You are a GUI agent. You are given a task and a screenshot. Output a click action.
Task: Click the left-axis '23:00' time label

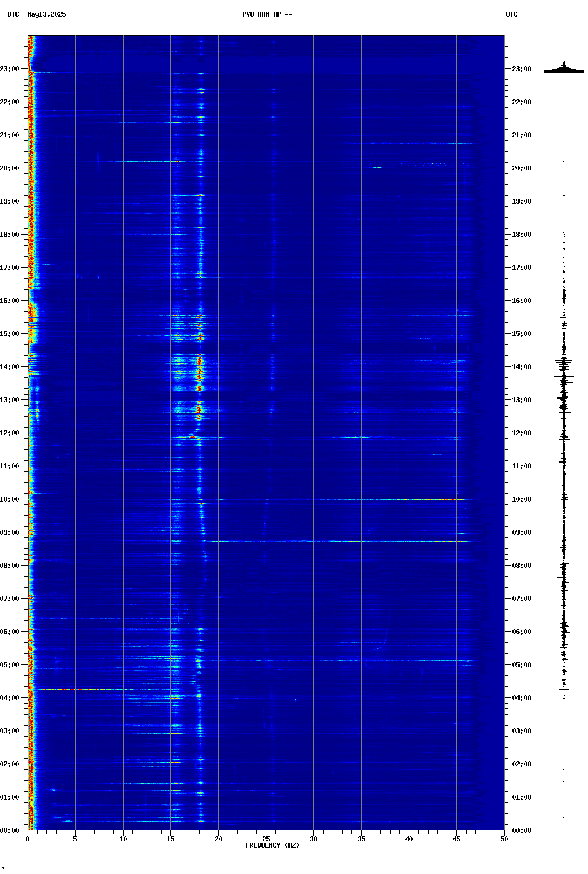click(9, 69)
